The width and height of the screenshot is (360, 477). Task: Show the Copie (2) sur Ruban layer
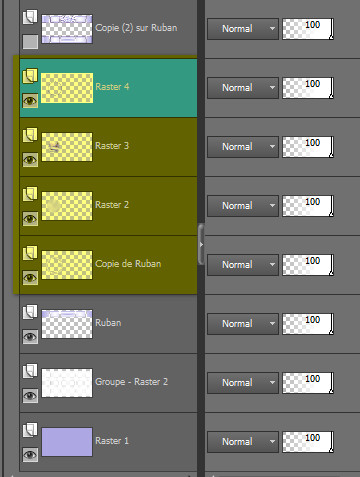tap(30, 42)
